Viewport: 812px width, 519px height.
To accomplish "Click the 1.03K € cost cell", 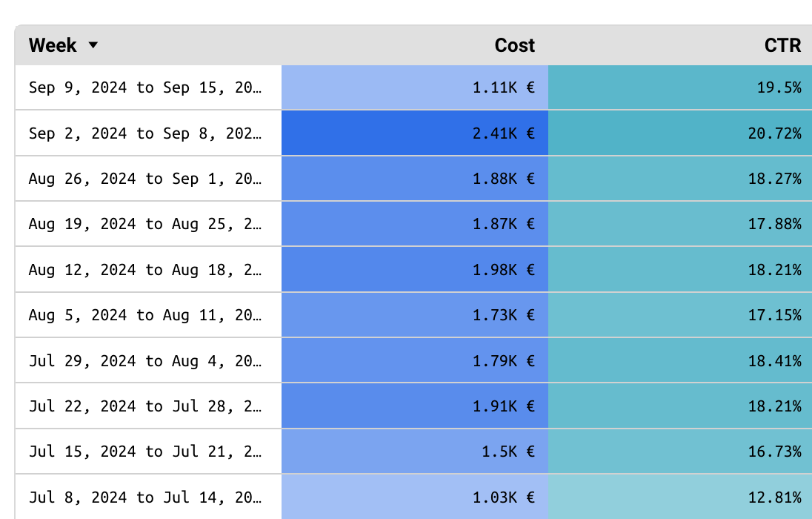I will [503, 497].
